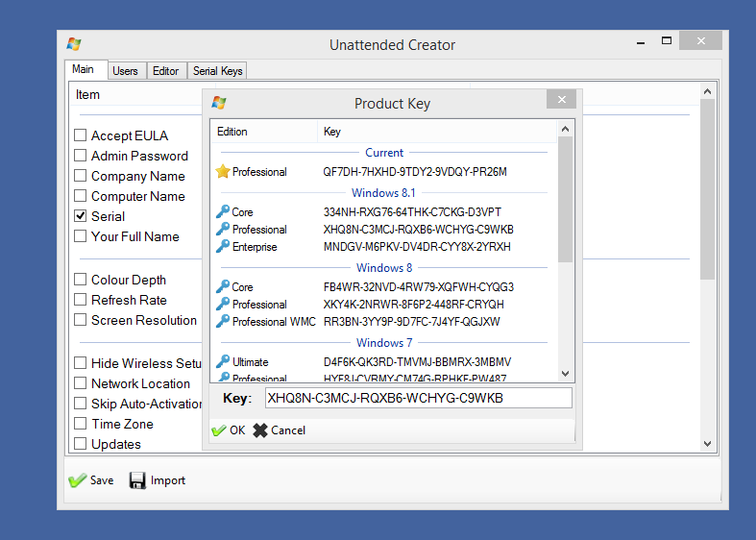This screenshot has width=756, height=540.
Task: Click inside the Key text field
Action: pos(419,398)
